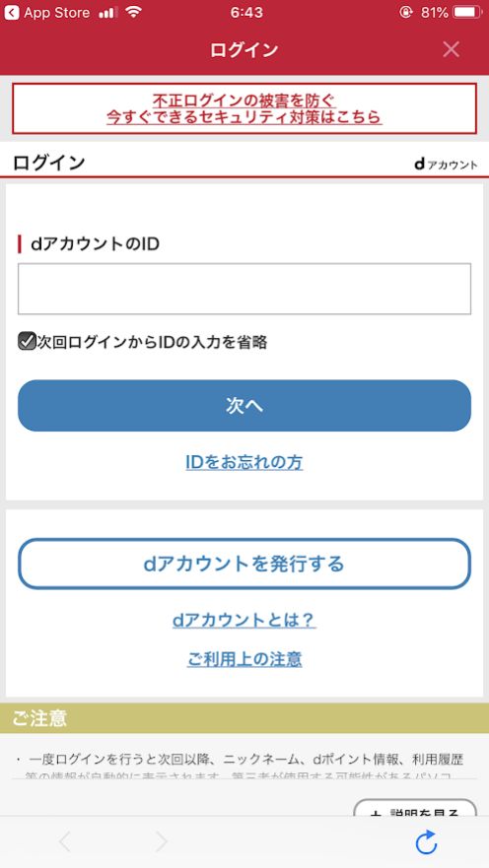Tap the dアカウントを発行する button
The width and height of the screenshot is (489, 868).
pyautogui.click(x=244, y=564)
